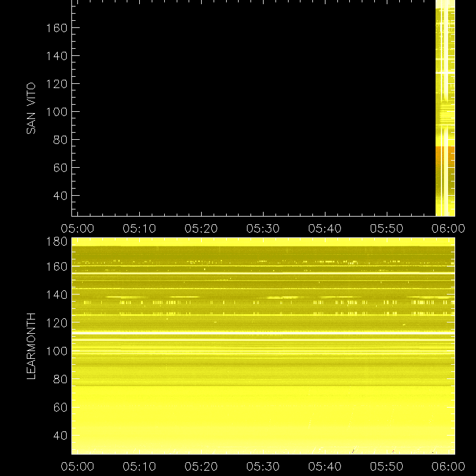This screenshot has width=476, height=476.
Task: Click the 05:40 time label of San Vito plot
Action: pos(325,228)
